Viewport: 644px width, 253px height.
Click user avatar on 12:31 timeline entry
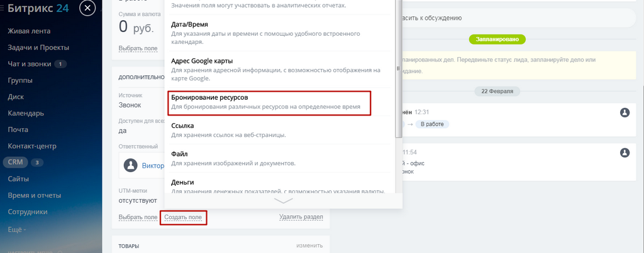[625, 113]
